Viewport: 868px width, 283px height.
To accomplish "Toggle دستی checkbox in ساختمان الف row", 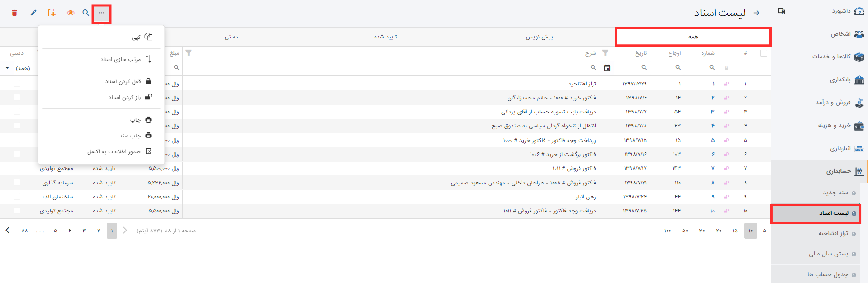I will pos(17,197).
